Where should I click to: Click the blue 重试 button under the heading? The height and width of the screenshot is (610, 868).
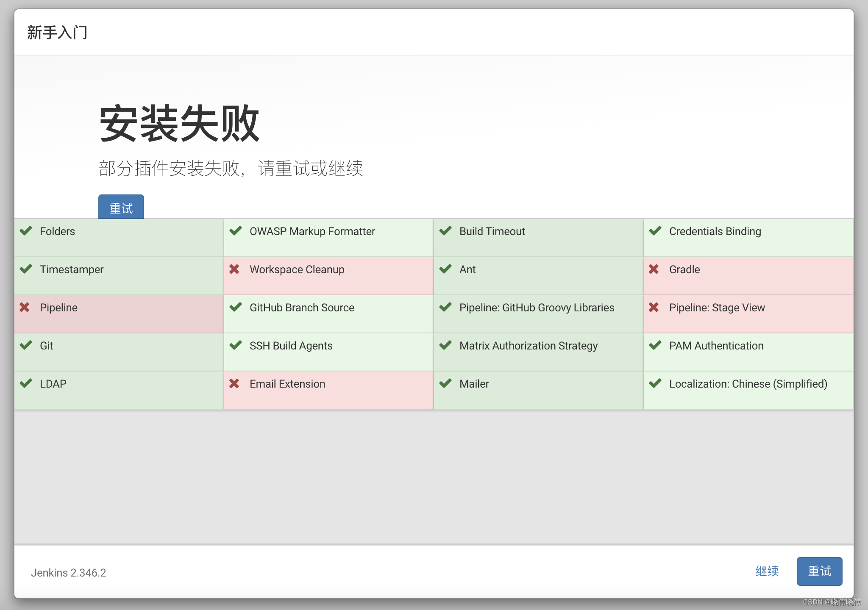coord(121,208)
